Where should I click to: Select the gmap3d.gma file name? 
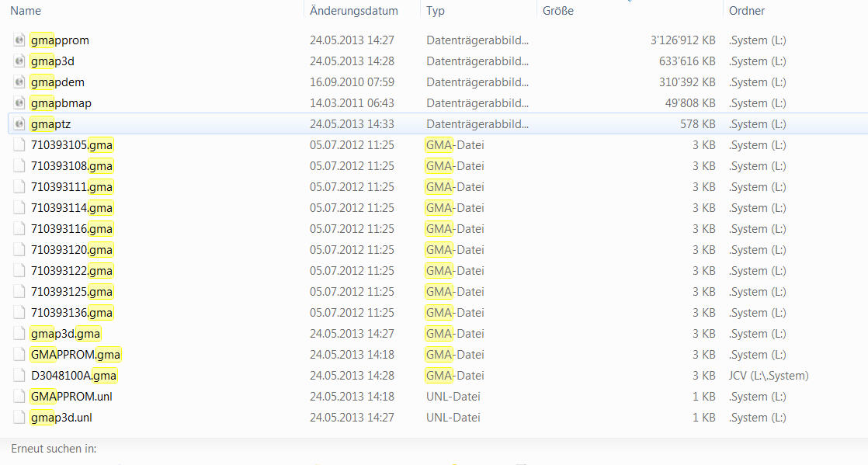[66, 334]
